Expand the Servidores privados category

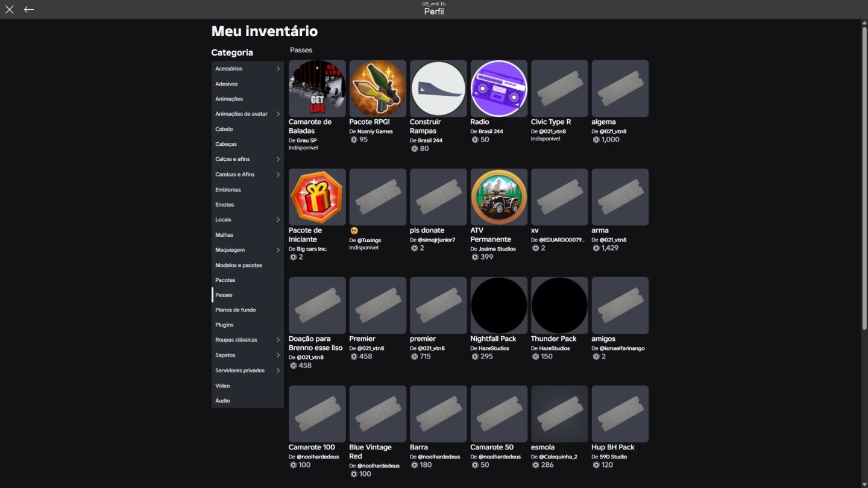(248, 371)
